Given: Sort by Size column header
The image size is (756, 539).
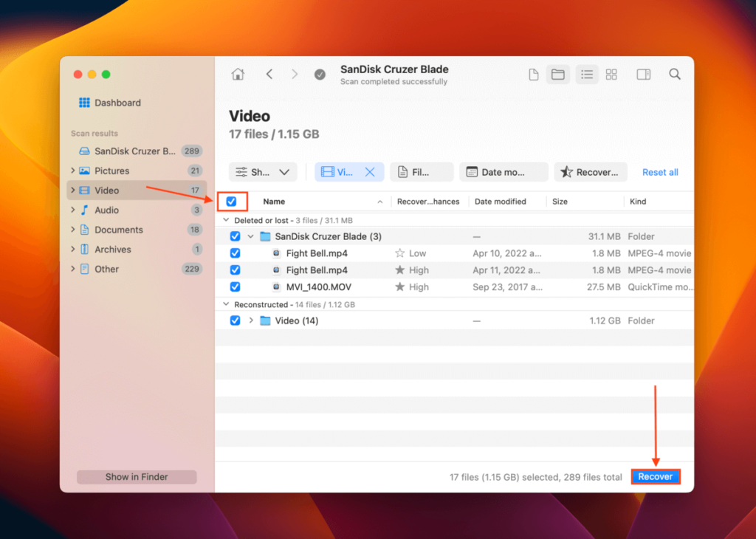Looking at the screenshot, I should pyautogui.click(x=560, y=202).
